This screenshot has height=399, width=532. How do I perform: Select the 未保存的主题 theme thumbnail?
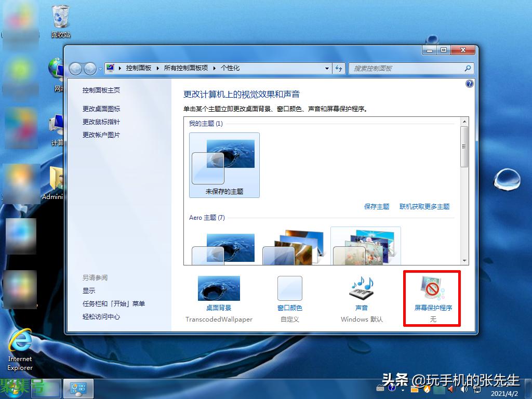[224, 165]
